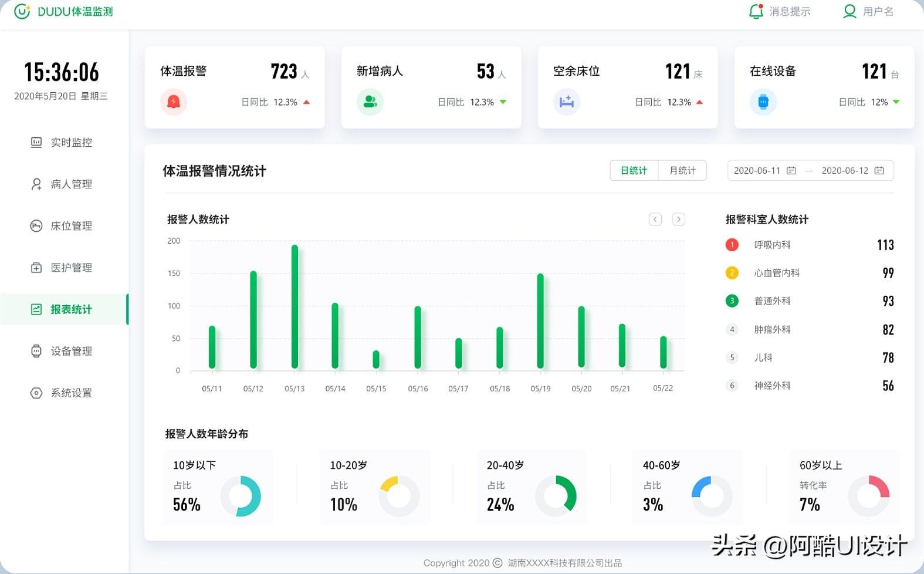Click the 神经外科 department name
Viewport: 924px width, 574px height.
tap(772, 386)
